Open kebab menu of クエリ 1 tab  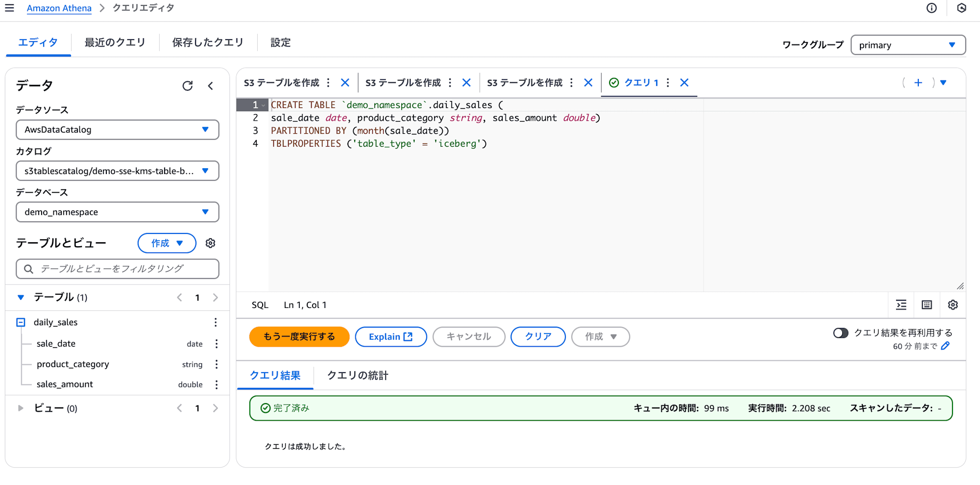(668, 83)
